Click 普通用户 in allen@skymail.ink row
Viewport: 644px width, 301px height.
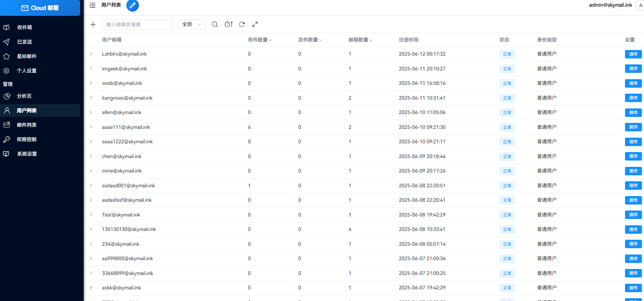coord(547,112)
